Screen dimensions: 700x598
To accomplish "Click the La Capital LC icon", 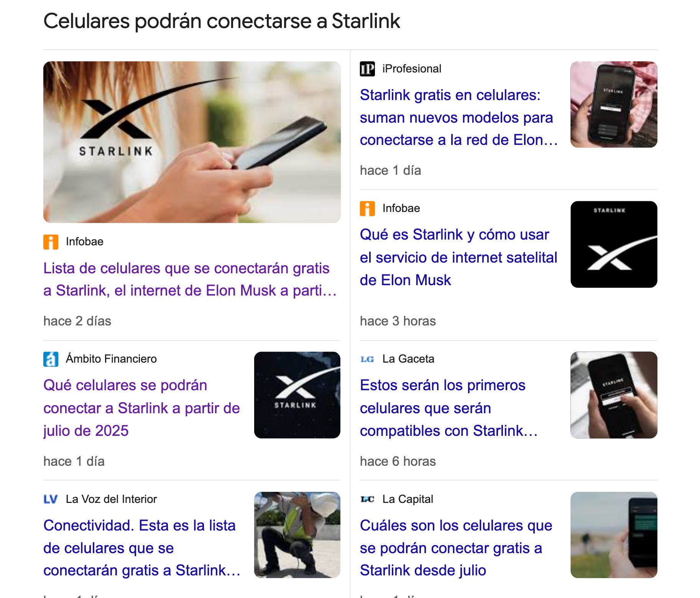I will 367,499.
